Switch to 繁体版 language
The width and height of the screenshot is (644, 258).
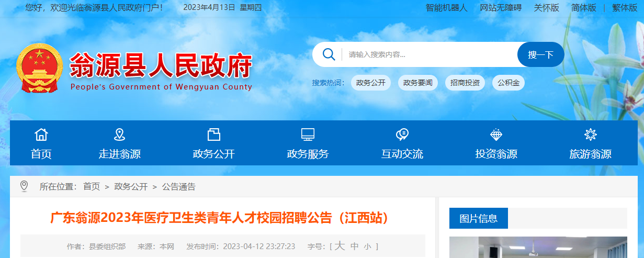coord(625,8)
